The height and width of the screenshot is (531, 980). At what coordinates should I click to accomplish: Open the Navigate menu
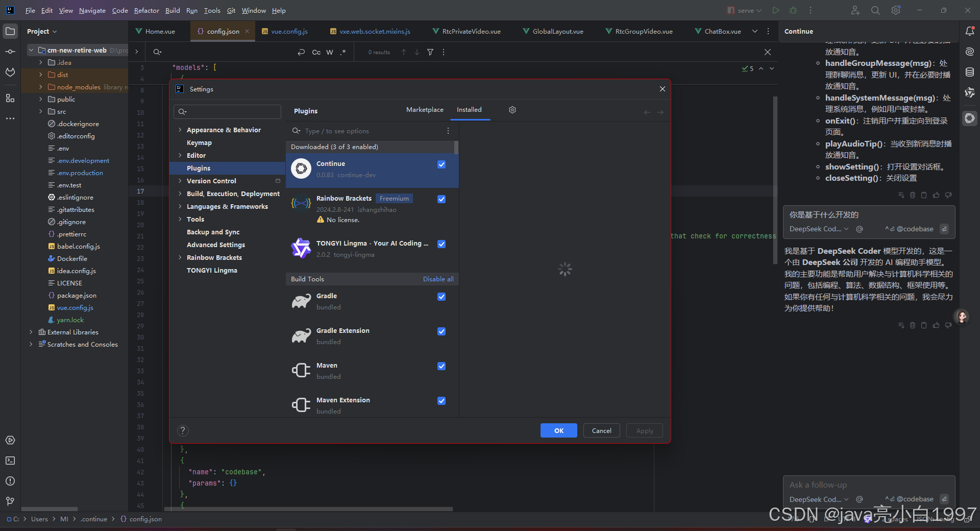92,10
